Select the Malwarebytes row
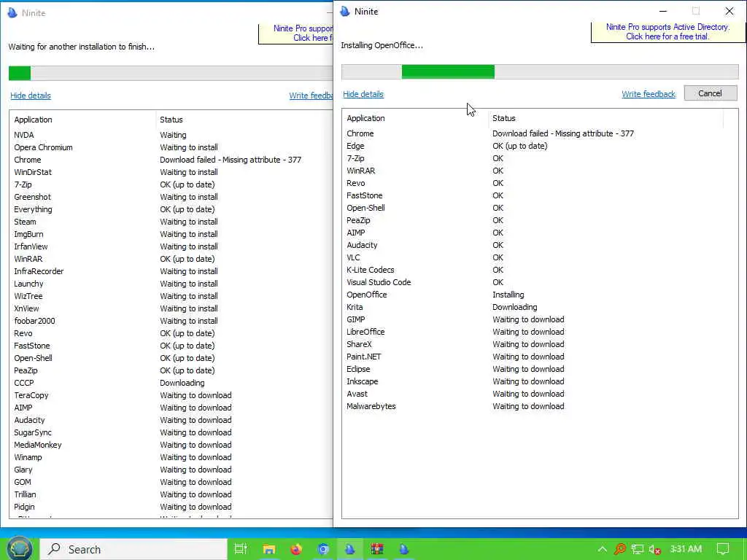Image resolution: width=747 pixels, height=560 pixels. (540, 406)
